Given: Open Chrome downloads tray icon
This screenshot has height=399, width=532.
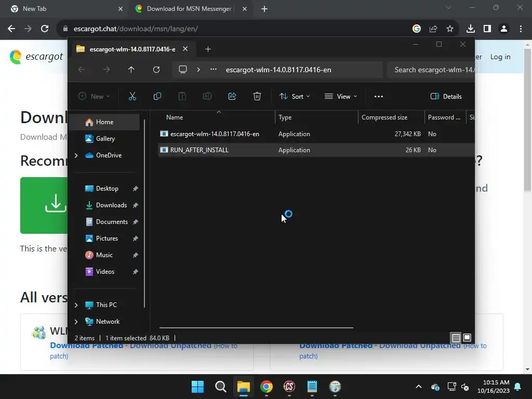Looking at the screenshot, I should (471, 29).
